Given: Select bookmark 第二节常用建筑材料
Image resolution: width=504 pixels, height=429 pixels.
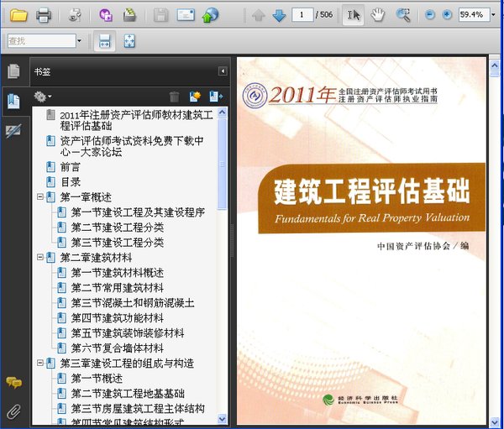Looking at the screenshot, I should (118, 288).
